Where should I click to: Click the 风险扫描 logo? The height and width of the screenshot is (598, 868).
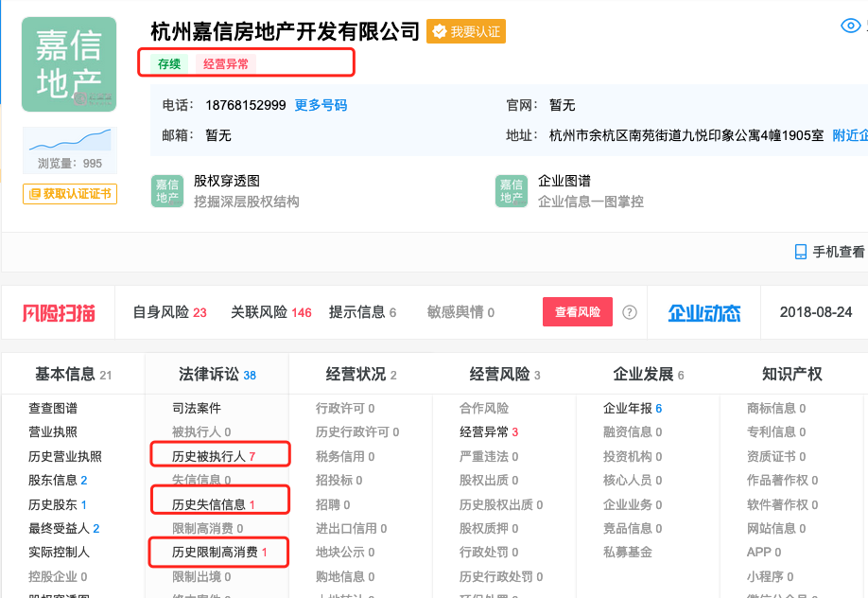tap(59, 313)
